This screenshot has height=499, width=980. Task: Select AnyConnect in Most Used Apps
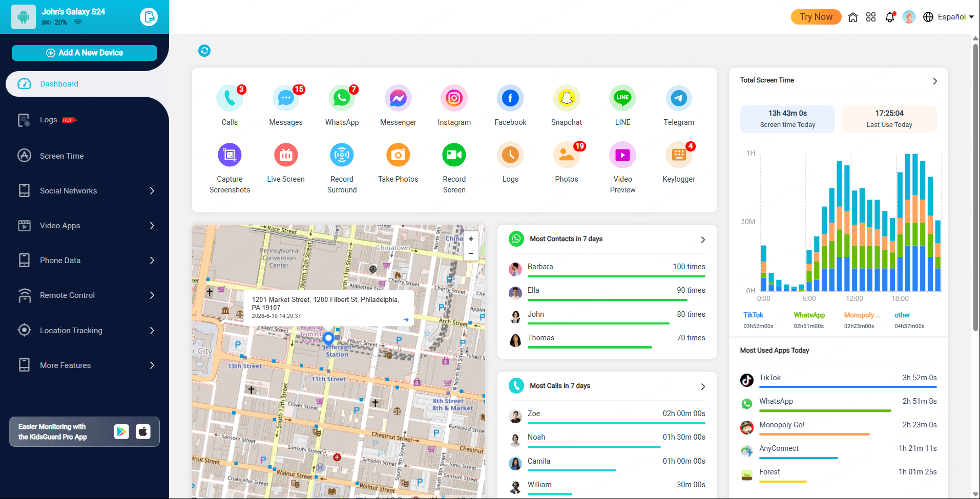pos(839,451)
